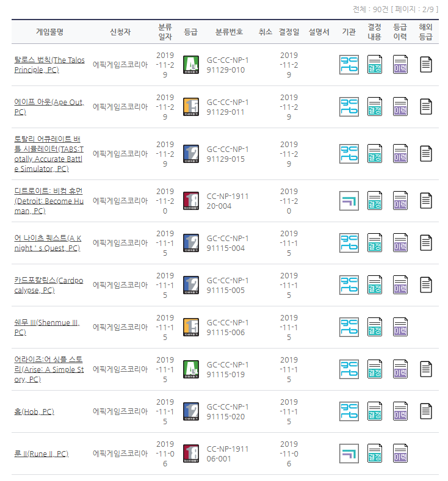Open overseas rating document for TABS
Viewport: 448px width, 481px height.
click(x=426, y=154)
